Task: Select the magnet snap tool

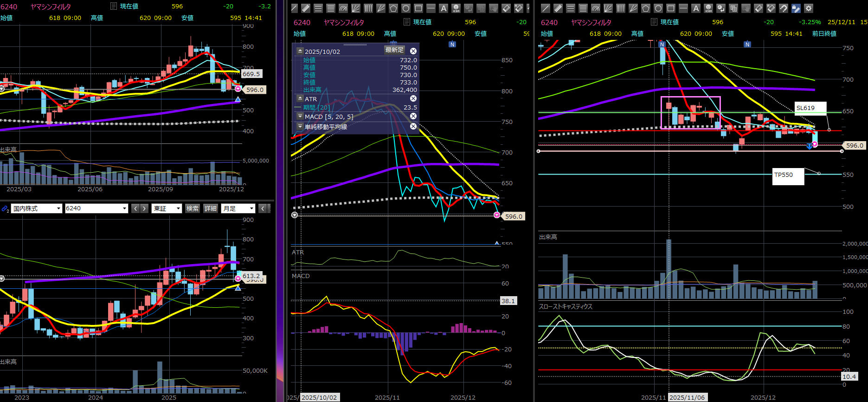Action: coord(784,8)
